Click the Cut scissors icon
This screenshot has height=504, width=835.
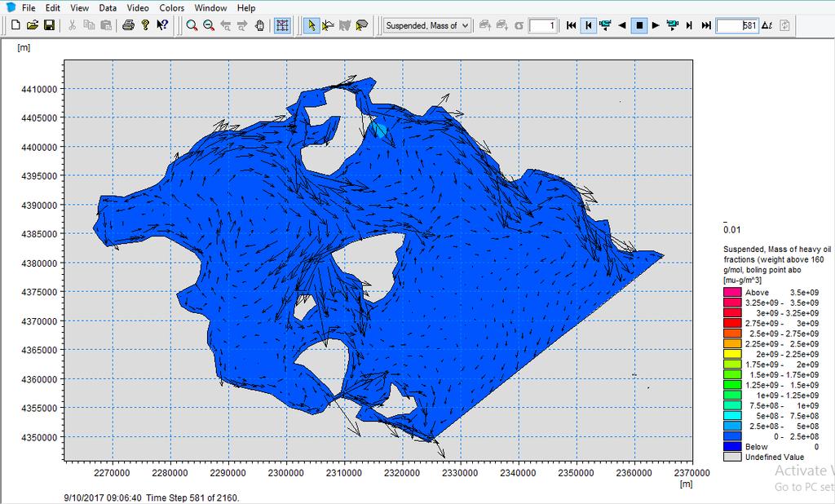pos(73,25)
